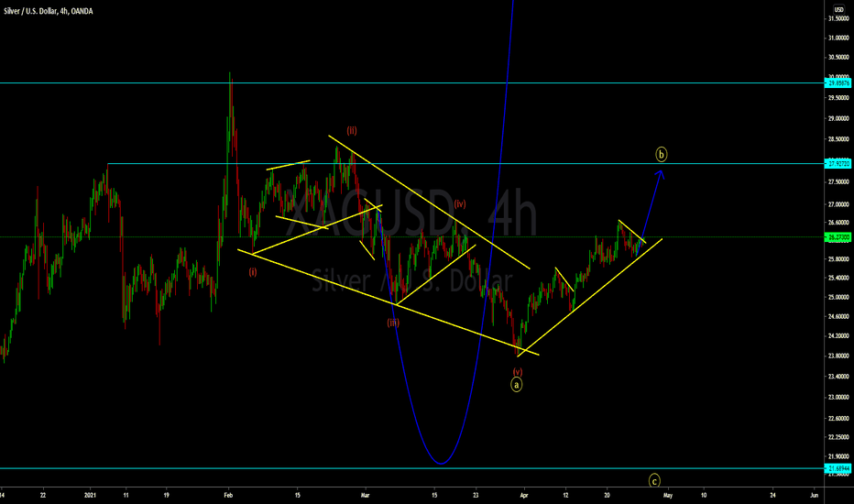Click the blue projection arrow head near b

pos(660,174)
